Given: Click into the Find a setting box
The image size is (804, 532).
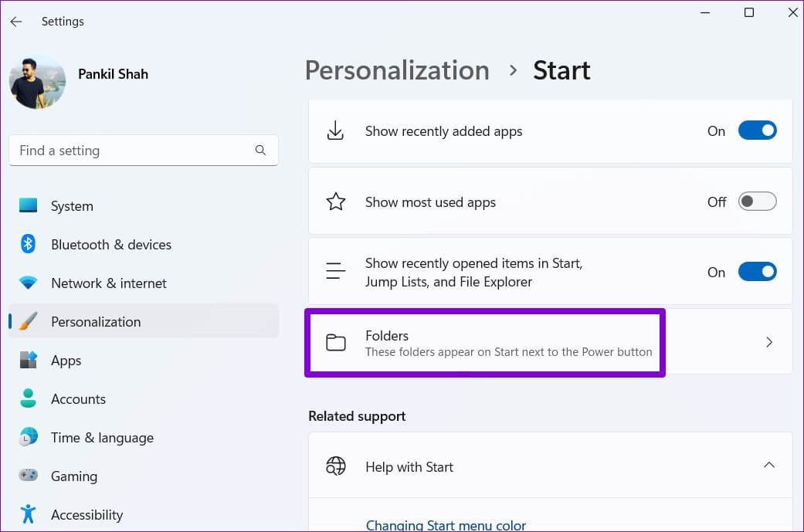Looking at the screenshot, I should coord(144,150).
